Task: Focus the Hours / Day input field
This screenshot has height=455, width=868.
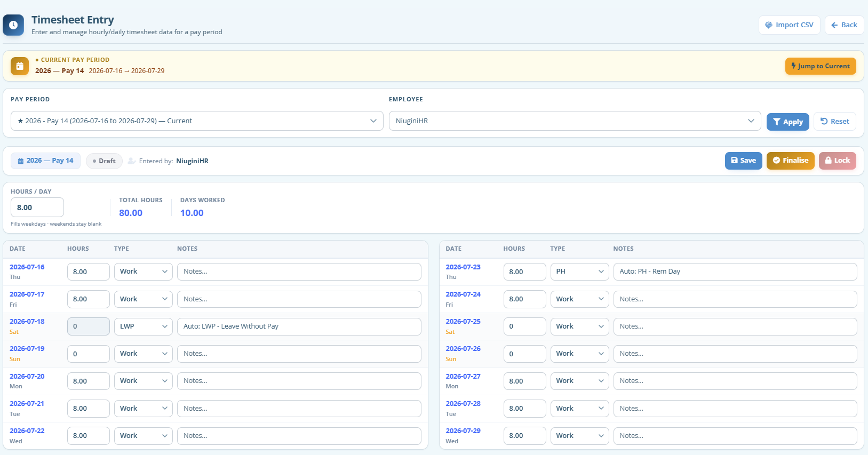Action: tap(37, 207)
